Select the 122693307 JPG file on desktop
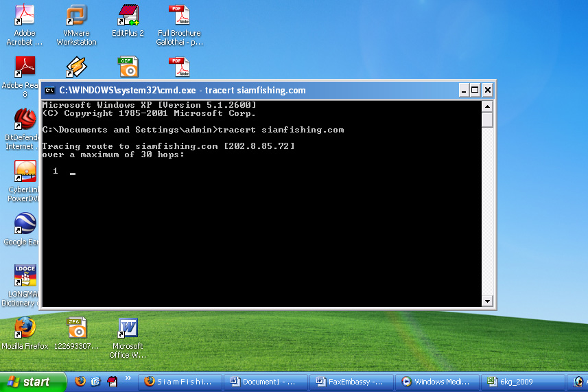 pyautogui.click(x=76, y=333)
